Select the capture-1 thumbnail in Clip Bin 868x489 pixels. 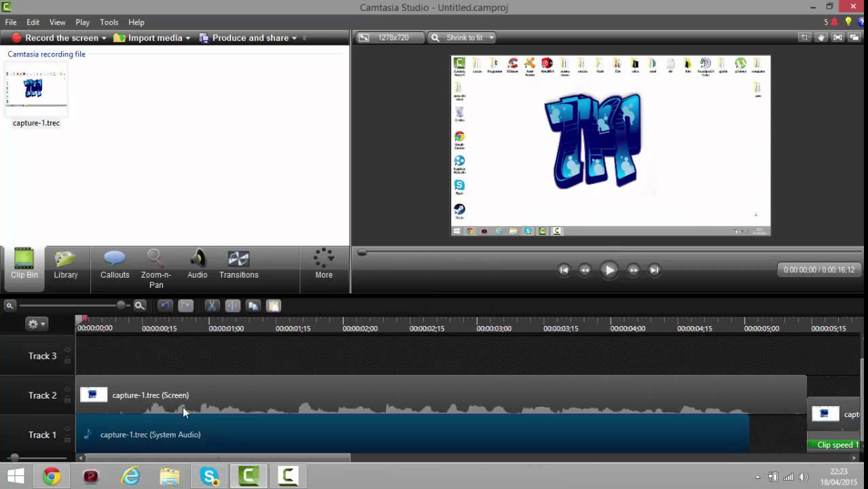coord(36,88)
